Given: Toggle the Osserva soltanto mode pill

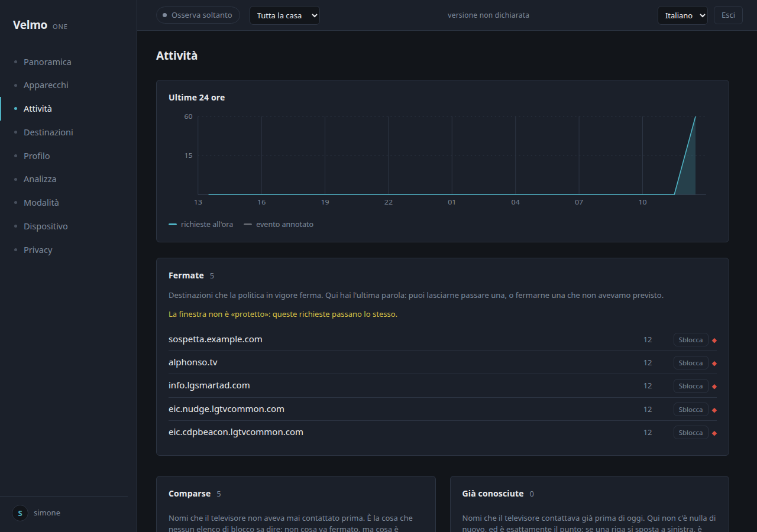Looking at the screenshot, I should click(198, 15).
